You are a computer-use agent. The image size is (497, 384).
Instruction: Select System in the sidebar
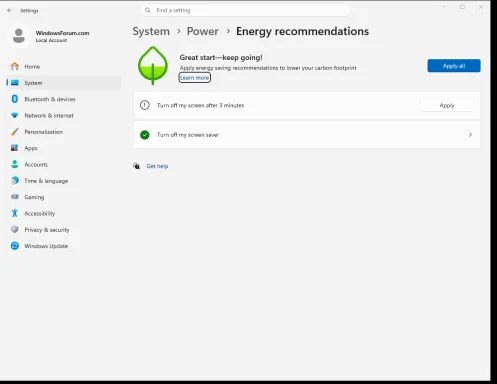coord(63,83)
